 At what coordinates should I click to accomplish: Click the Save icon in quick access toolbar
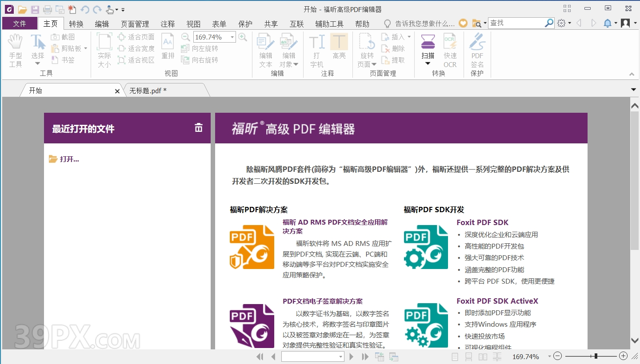coord(35,9)
